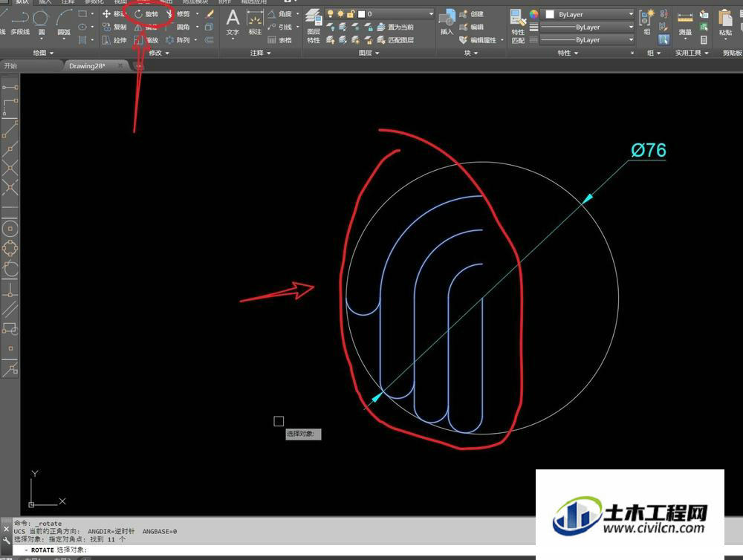Click the Ø76 dimension text
Viewport: 743px width, 560px height.
point(648,150)
